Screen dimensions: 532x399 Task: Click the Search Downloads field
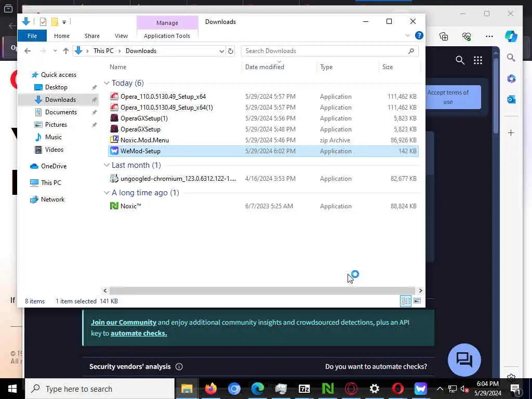coord(329,51)
